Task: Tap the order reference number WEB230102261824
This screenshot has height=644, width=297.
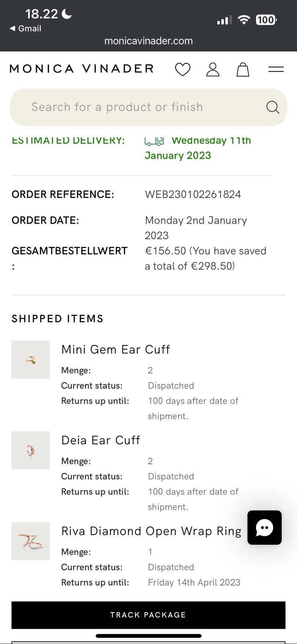Action: [x=193, y=194]
